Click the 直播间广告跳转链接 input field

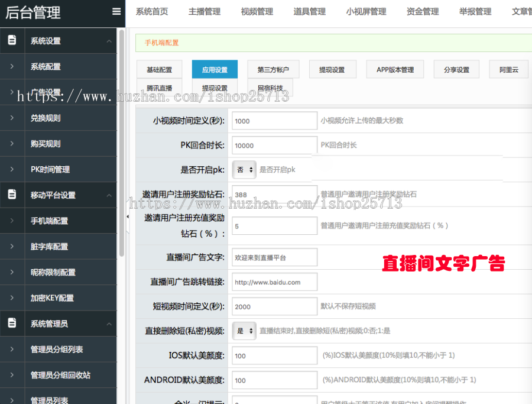274,282
